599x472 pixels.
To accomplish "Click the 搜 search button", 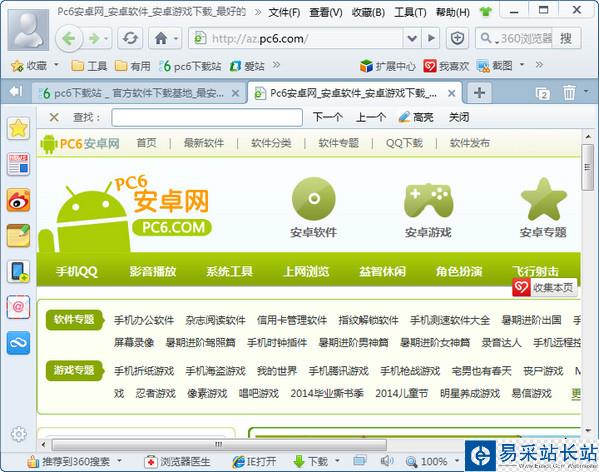I will [x=566, y=38].
